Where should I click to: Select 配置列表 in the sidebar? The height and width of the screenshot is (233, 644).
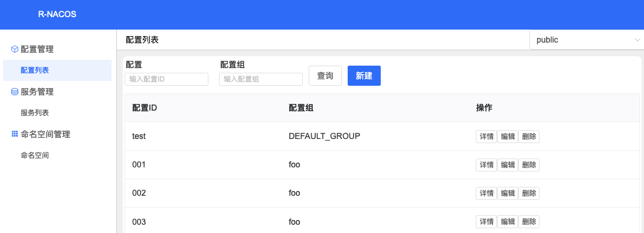[x=57, y=70]
